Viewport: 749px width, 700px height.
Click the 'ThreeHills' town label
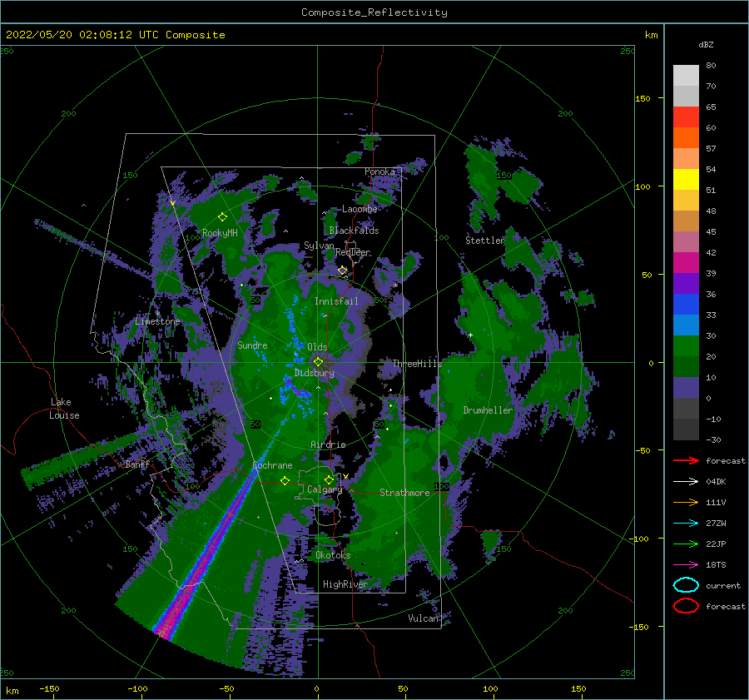(417, 364)
